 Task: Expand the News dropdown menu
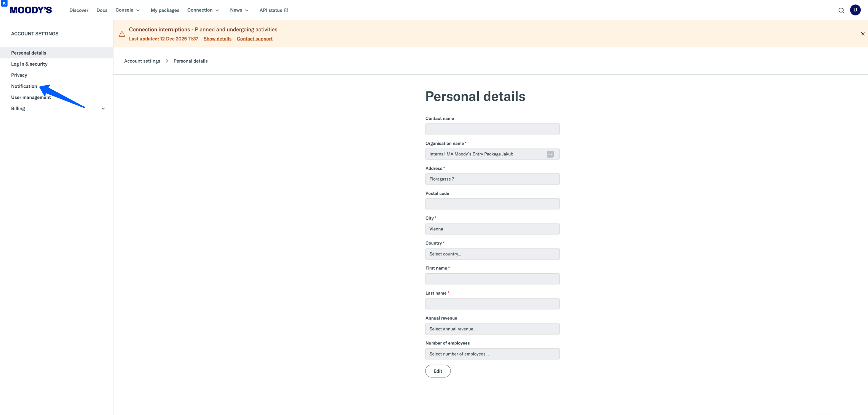tap(239, 10)
